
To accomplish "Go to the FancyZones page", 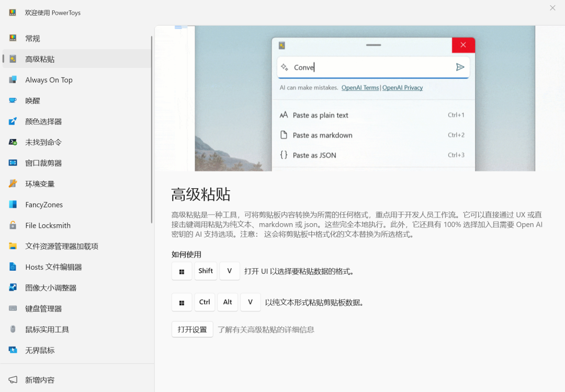I will (76, 204).
